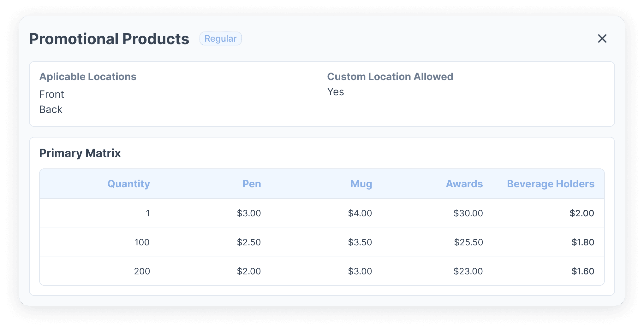Select the $3.50 Mug price cell
The width and height of the screenshot is (644, 328).
(x=360, y=242)
